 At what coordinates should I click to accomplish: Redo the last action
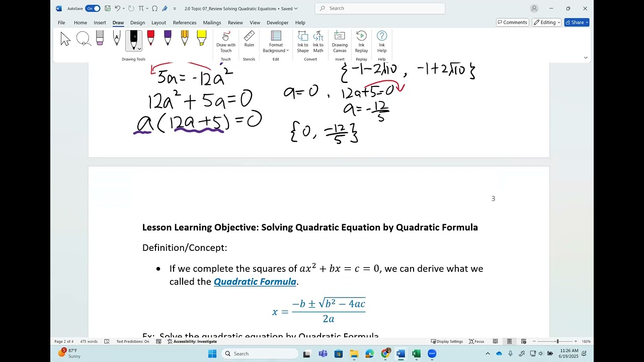click(x=131, y=9)
